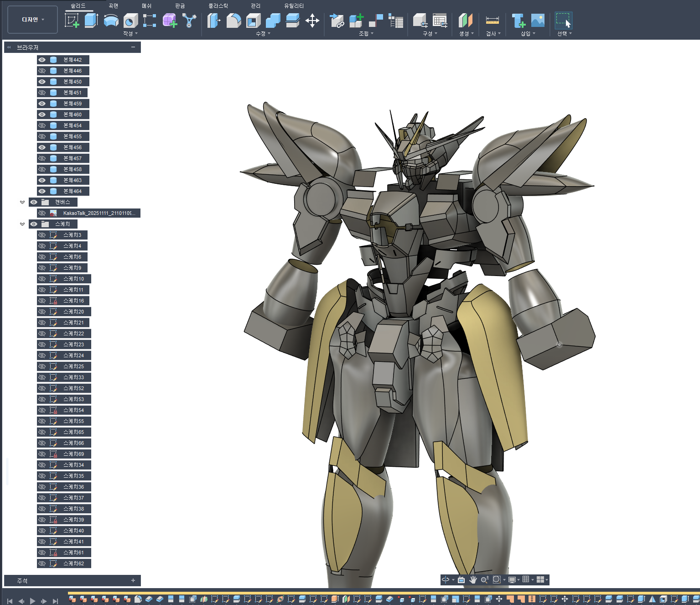Open the 판금 tab

(x=180, y=6)
